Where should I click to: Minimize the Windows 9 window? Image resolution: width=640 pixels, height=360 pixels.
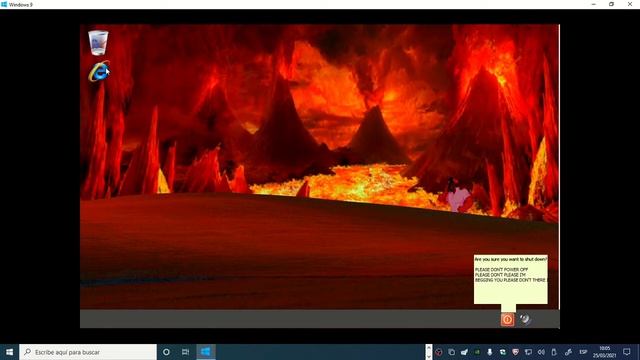[x=593, y=4]
